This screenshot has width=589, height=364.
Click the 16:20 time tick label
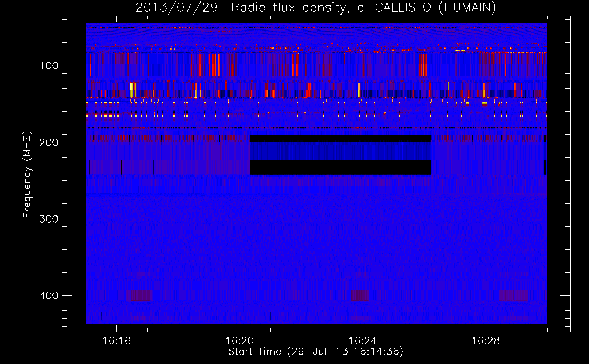pos(240,341)
